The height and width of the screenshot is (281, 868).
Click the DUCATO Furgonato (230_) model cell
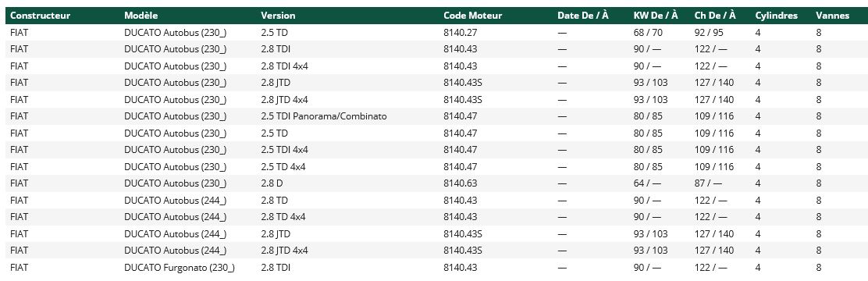click(180, 267)
